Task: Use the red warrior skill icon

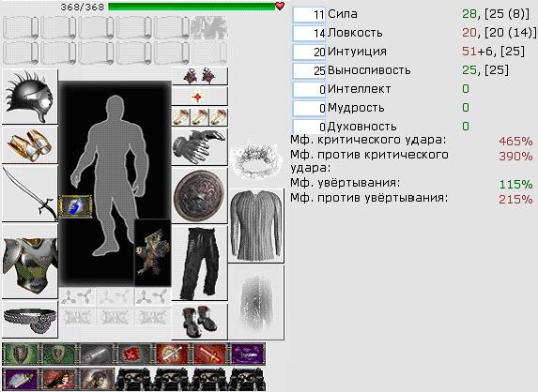Action: coord(58,379)
